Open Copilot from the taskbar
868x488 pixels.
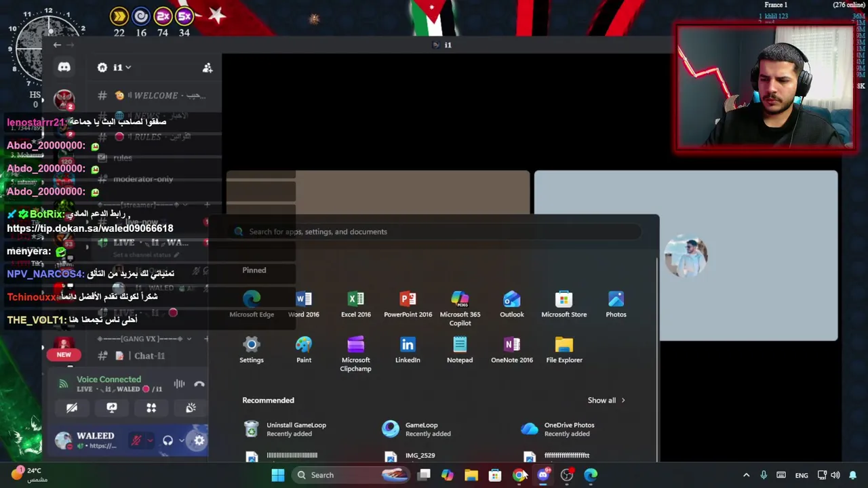pyautogui.click(x=448, y=475)
